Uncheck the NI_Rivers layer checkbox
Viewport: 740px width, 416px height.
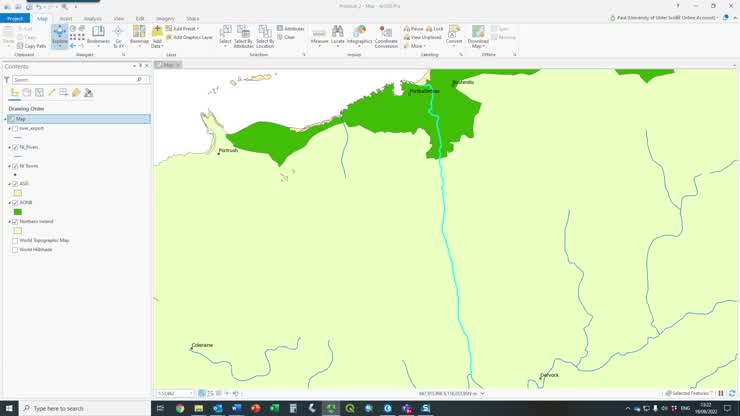15,147
